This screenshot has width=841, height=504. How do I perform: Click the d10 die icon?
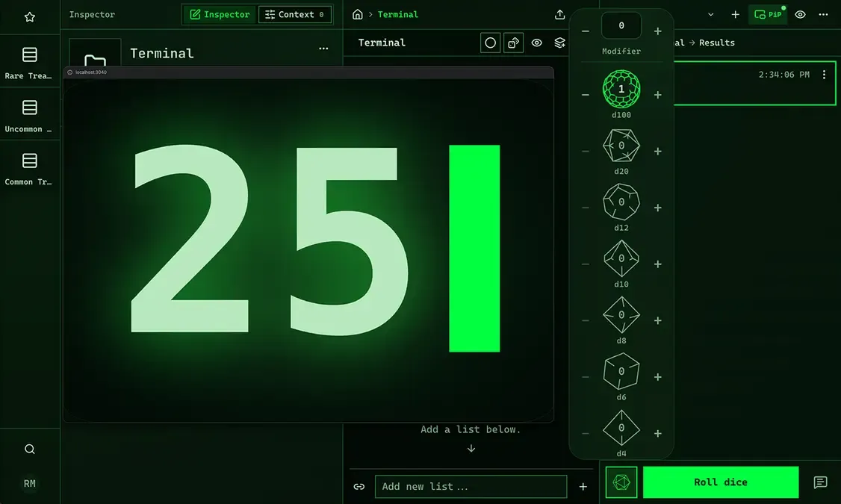point(621,258)
